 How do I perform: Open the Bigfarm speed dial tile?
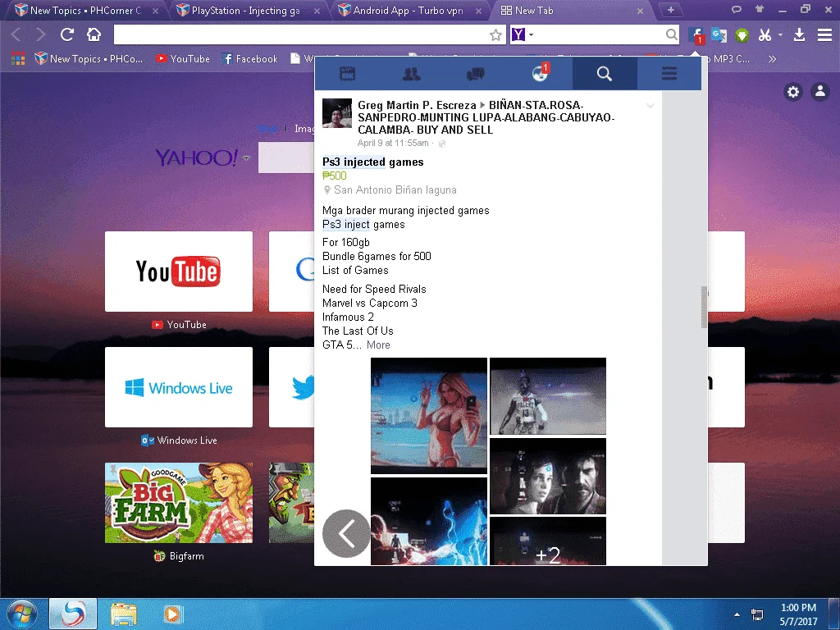point(178,503)
